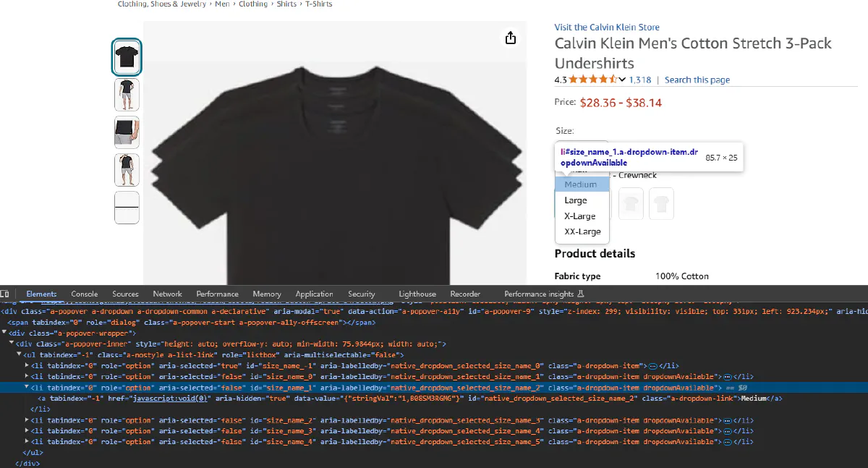The height and width of the screenshot is (468, 868).
Task: Open the Application tab
Action: pos(315,294)
